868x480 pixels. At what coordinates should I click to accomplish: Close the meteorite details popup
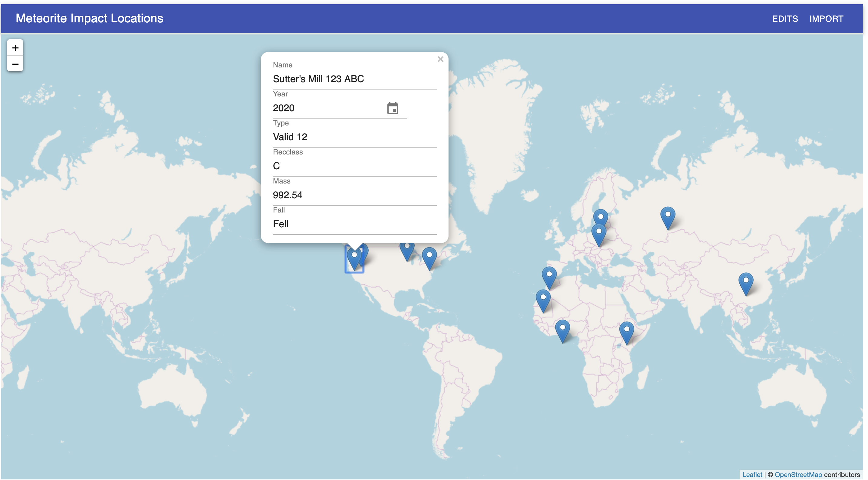click(440, 59)
